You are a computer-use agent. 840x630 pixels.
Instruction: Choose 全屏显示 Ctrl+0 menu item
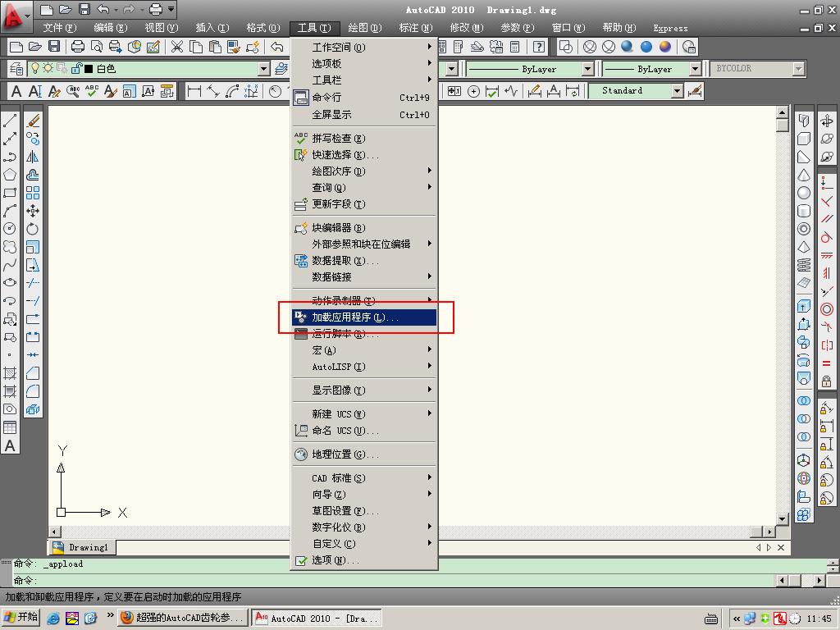(364, 115)
